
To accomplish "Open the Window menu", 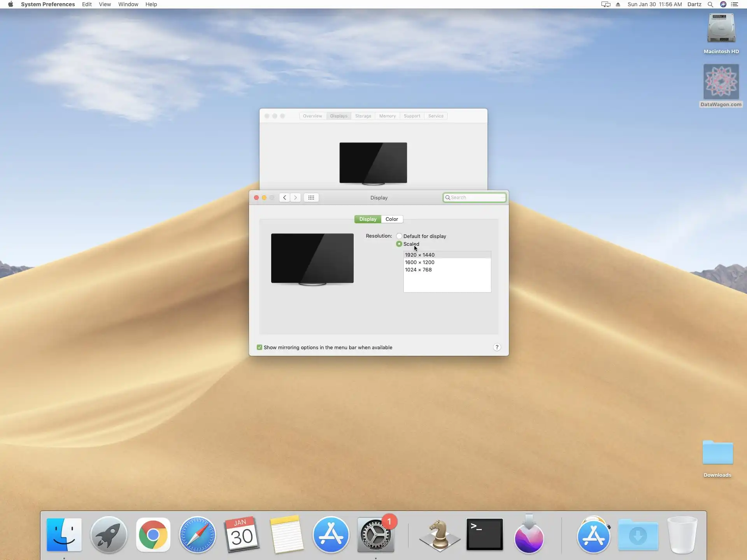I will 128,4.
